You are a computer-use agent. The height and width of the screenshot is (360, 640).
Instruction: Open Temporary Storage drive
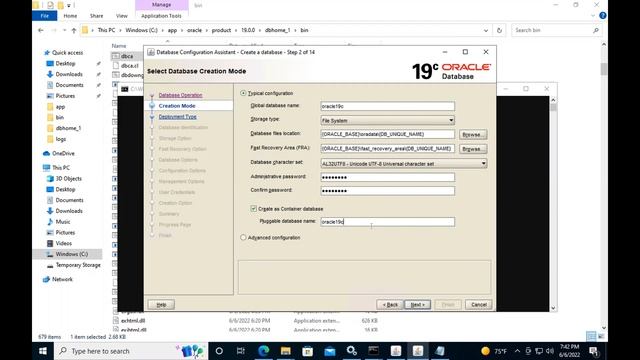click(x=78, y=265)
